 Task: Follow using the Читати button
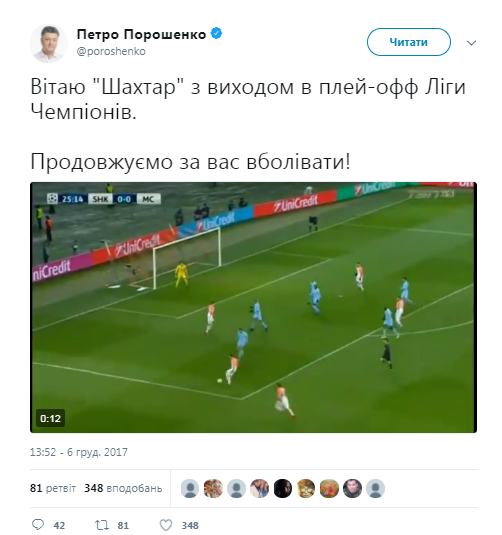pos(408,42)
